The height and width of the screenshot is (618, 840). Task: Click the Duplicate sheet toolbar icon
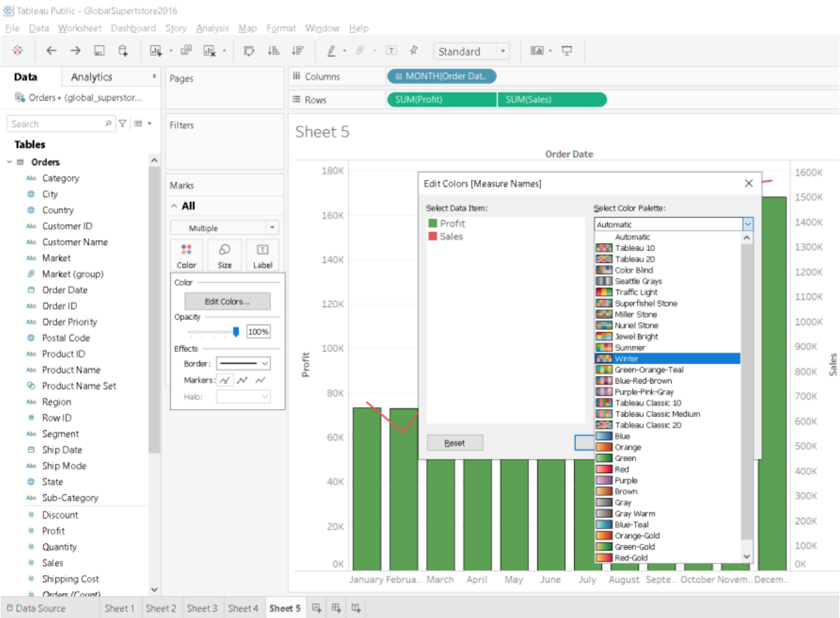pyautogui.click(x=186, y=50)
